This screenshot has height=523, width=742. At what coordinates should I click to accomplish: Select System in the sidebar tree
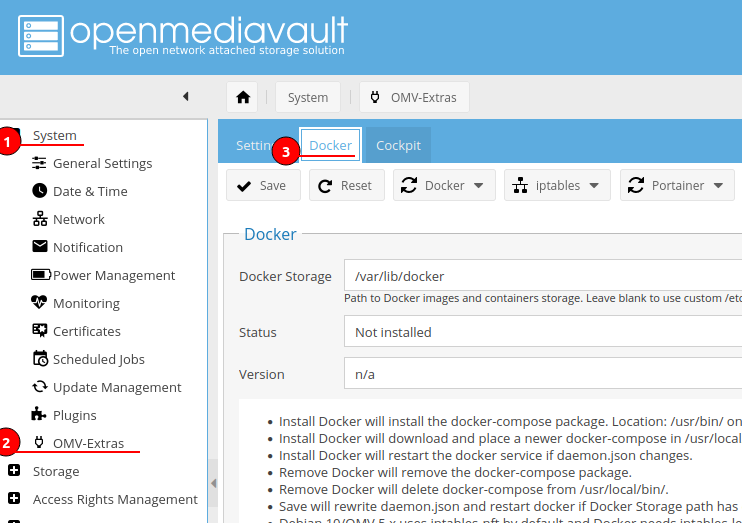click(54, 135)
